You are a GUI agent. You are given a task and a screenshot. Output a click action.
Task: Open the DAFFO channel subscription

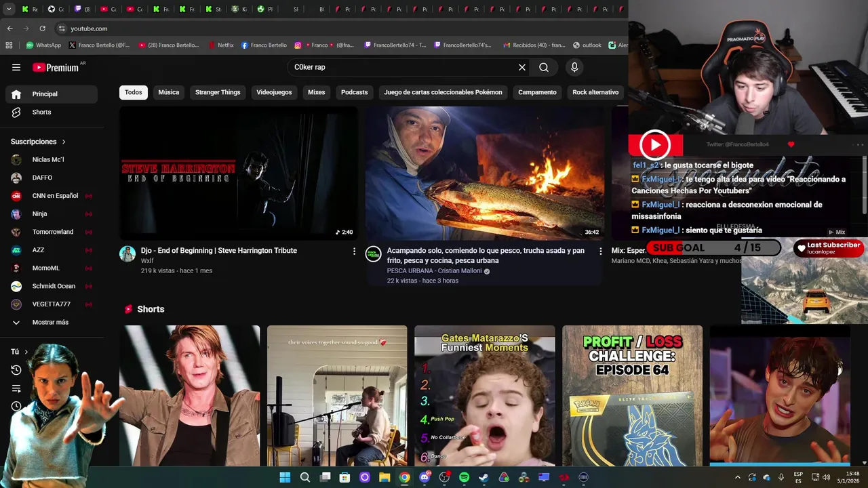click(52, 178)
